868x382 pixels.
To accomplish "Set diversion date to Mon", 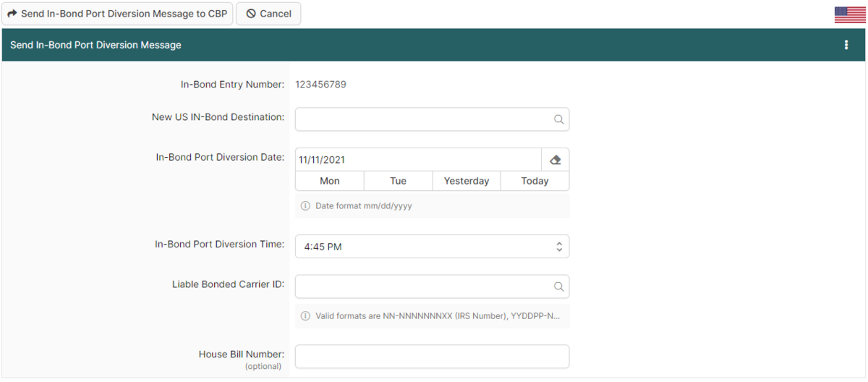I will click(330, 181).
